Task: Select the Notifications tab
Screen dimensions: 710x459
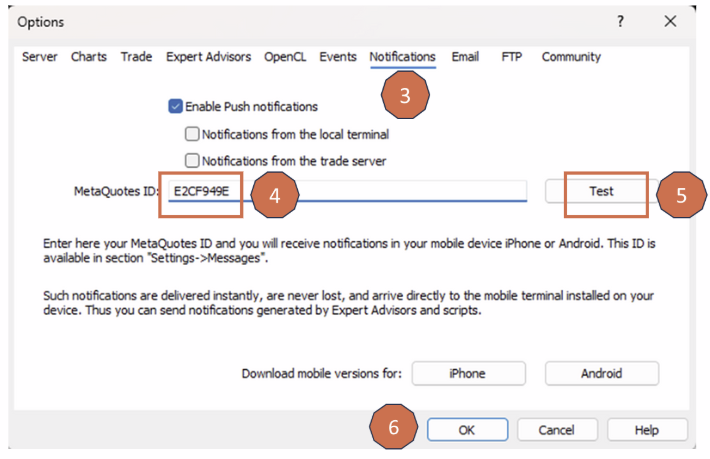Action: pos(402,57)
